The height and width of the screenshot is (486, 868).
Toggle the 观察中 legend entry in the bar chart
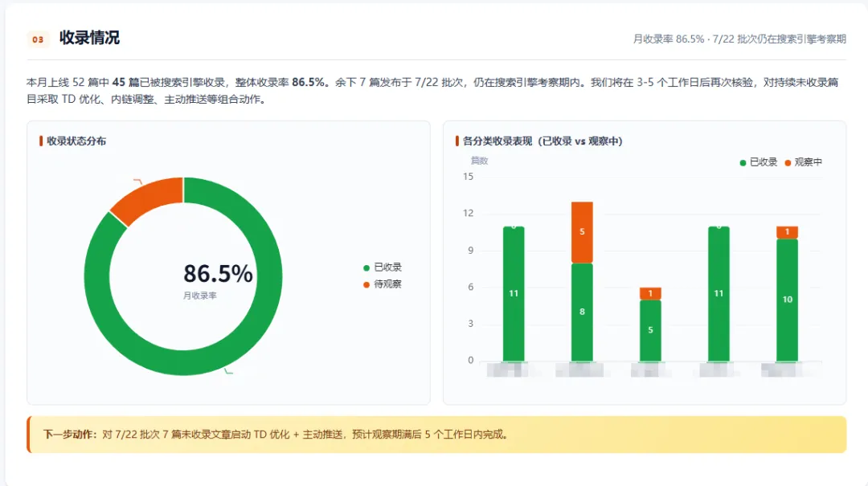(803, 162)
